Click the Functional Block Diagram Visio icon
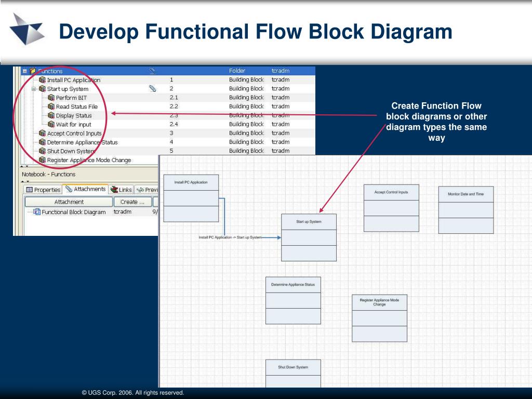 [x=37, y=212]
